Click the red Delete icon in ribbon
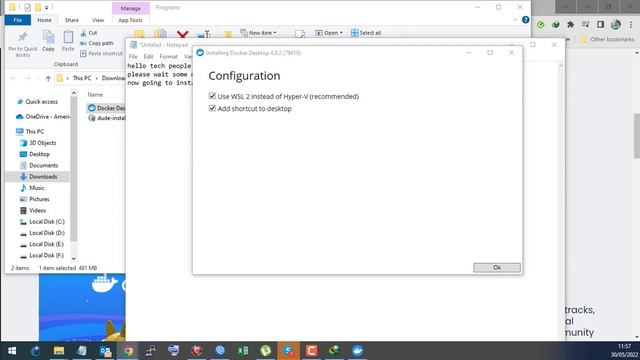The image size is (640, 360). pyautogui.click(x=182, y=34)
